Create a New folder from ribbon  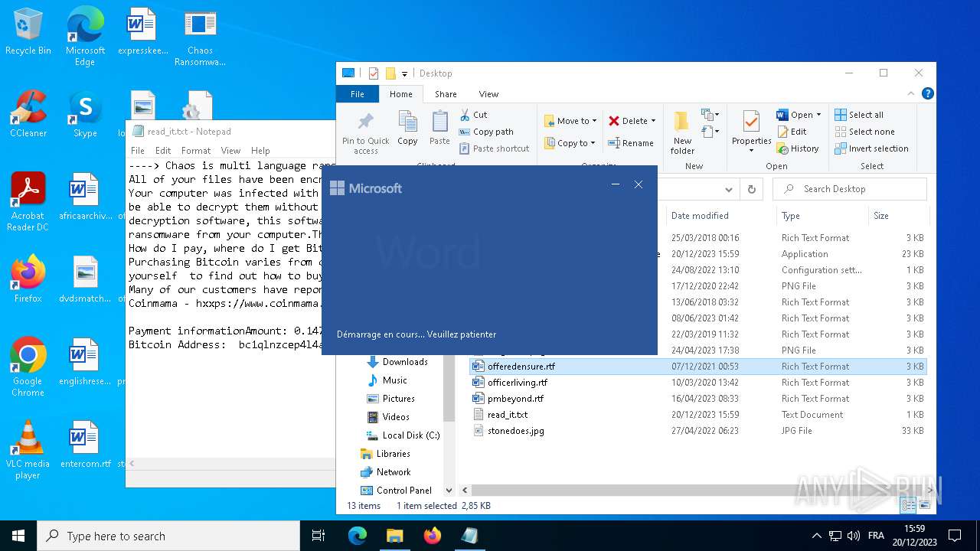[x=682, y=133]
